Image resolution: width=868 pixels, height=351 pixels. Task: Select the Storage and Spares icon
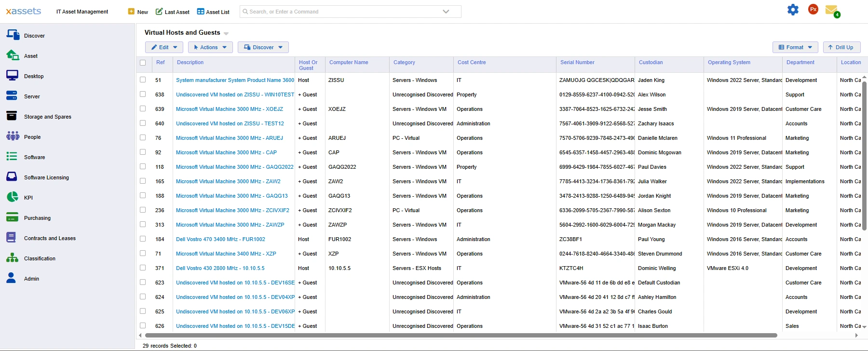[12, 116]
